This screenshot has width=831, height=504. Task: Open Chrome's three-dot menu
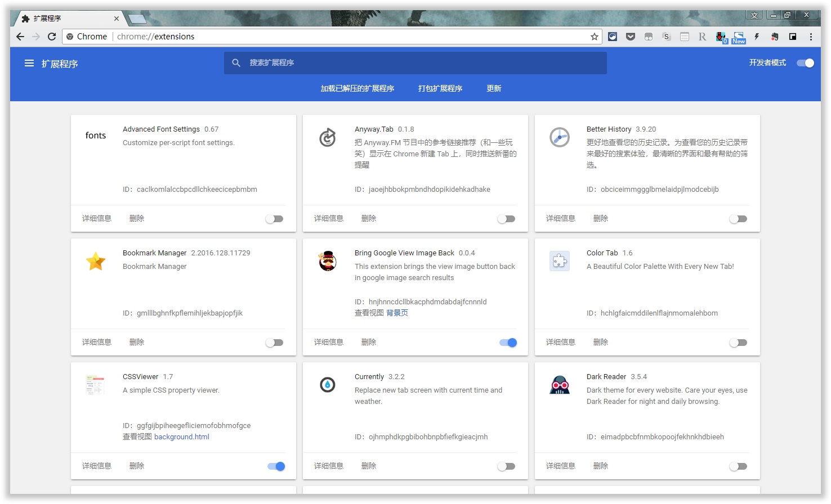tap(811, 37)
